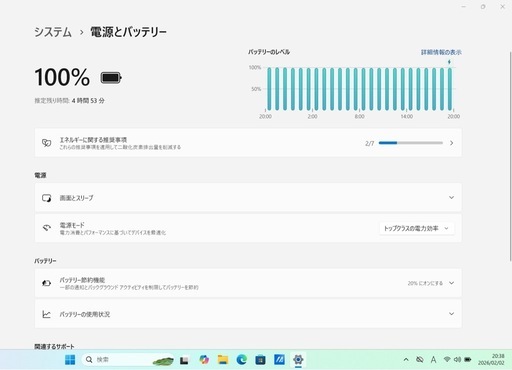Launch Microsoft Edge from the taskbar
Screen dimensions: 512x370
click(242, 360)
